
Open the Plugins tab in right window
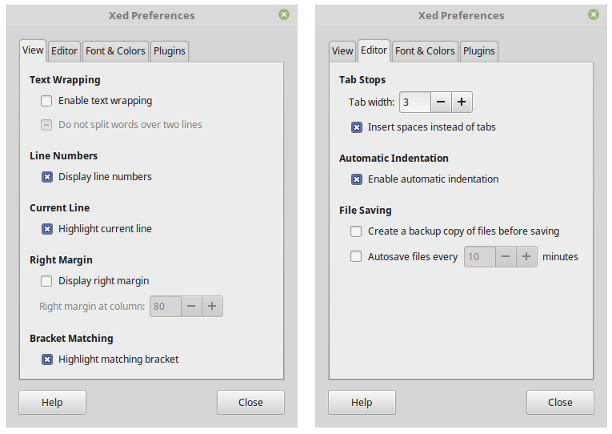coord(479,51)
